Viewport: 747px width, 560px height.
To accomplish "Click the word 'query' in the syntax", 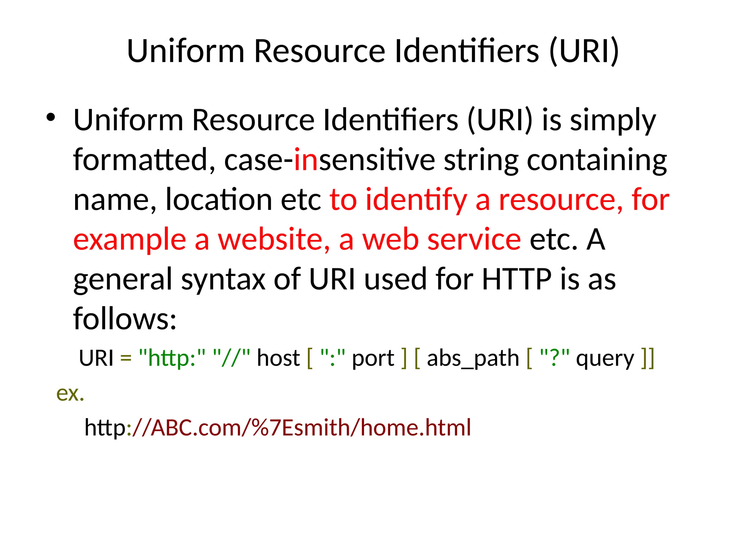I will coord(605,358).
